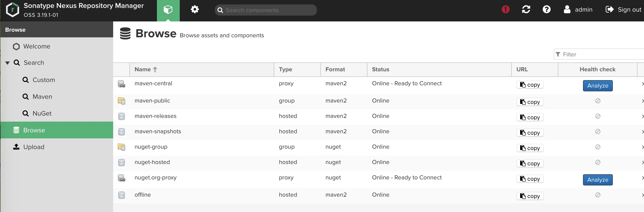This screenshot has width=644, height=212.
Task: Click health check unavailable icon for nuget-hosted
Action: (598, 162)
